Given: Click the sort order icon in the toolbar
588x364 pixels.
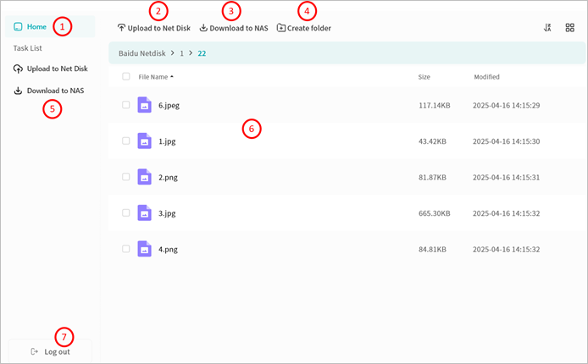Looking at the screenshot, I should tap(548, 28).
